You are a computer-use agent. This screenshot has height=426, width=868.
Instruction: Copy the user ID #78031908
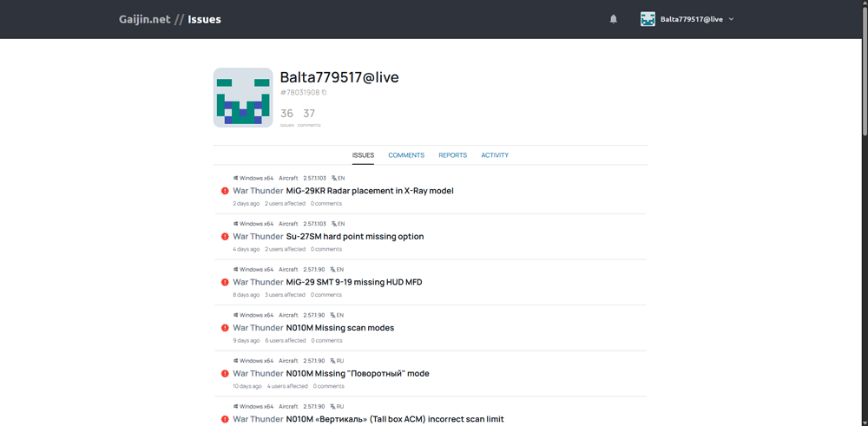[324, 92]
